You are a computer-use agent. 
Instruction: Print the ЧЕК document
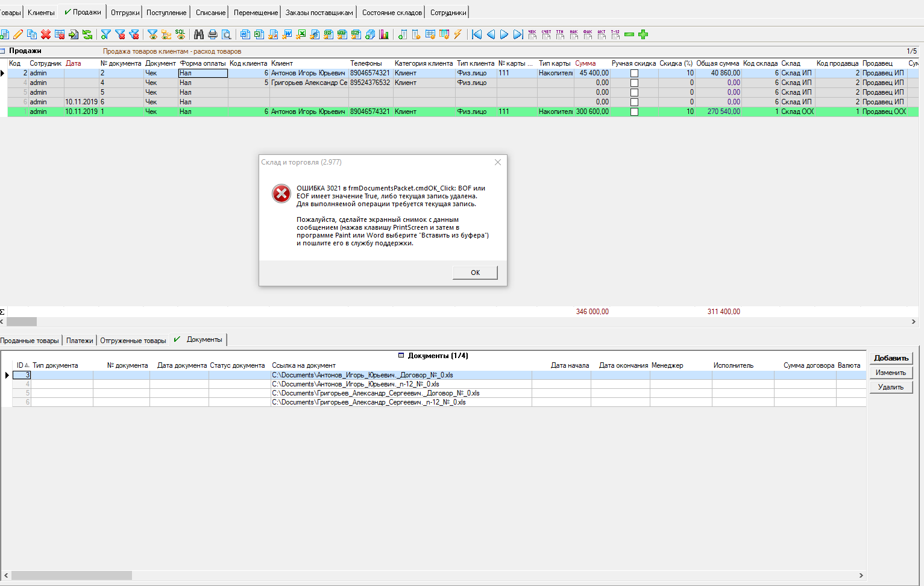533,34
